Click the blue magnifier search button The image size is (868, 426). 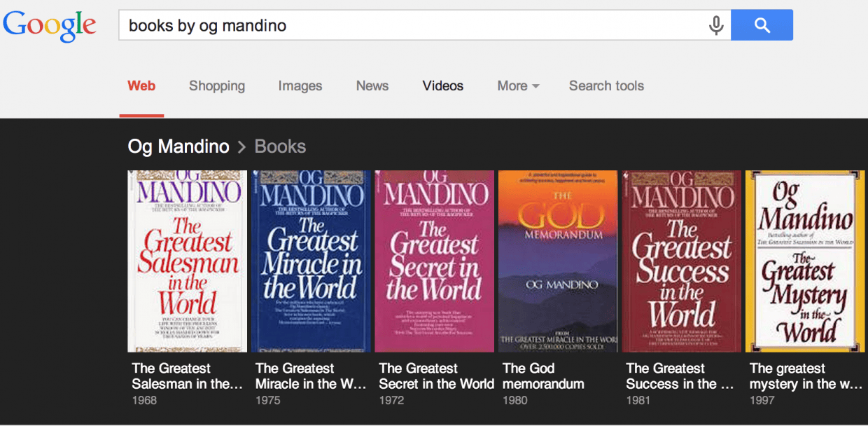(762, 25)
